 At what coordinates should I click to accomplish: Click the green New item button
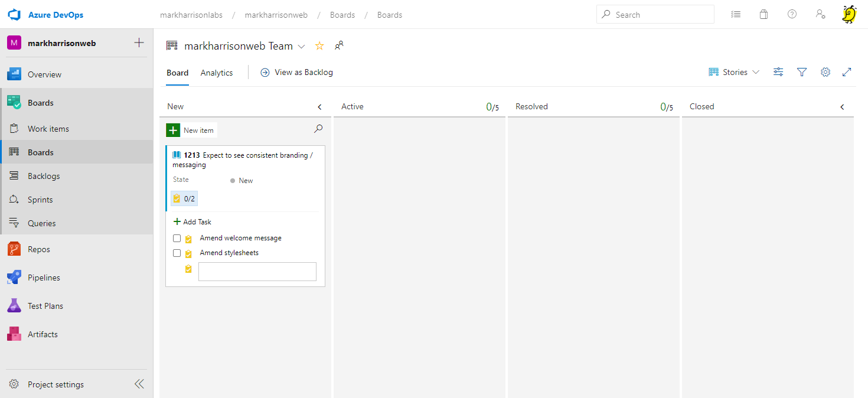click(x=191, y=131)
